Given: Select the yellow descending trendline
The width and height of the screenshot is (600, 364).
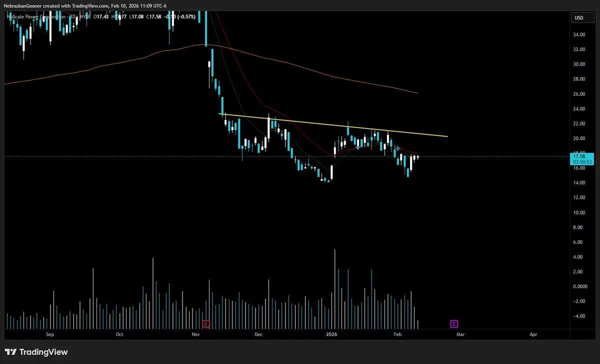Looking at the screenshot, I should pyautogui.click(x=333, y=125).
